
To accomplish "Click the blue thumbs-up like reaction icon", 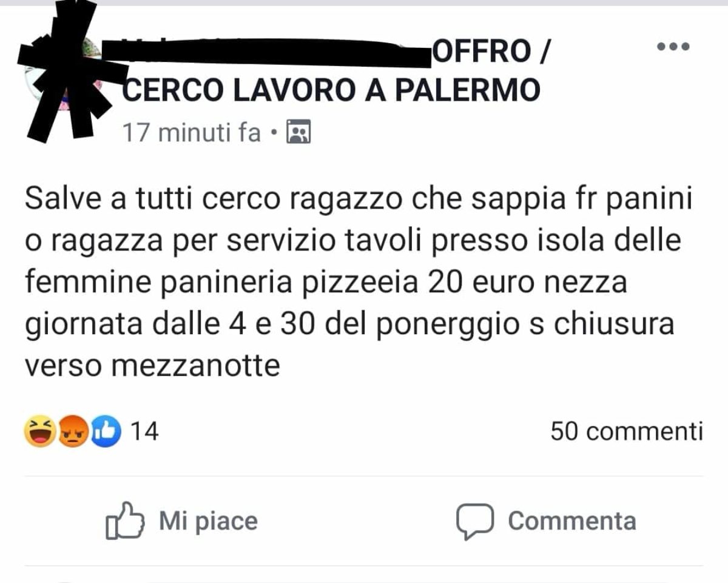I will [x=106, y=432].
